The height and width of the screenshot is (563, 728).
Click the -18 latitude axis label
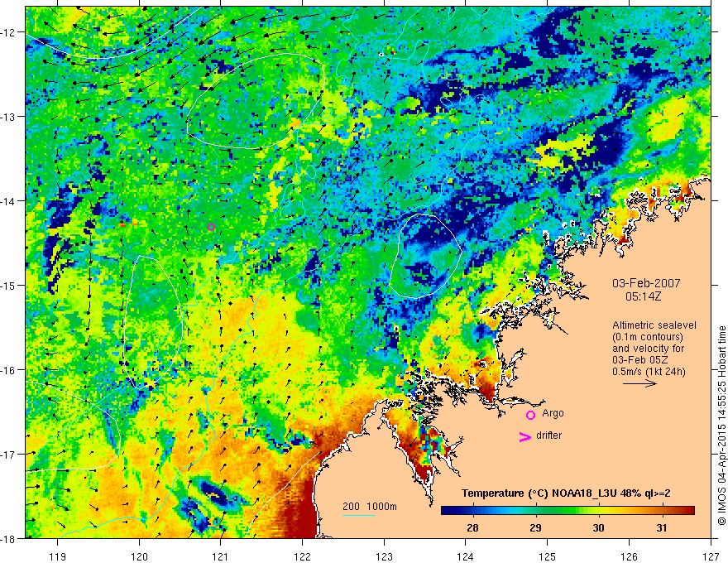pos(9,538)
